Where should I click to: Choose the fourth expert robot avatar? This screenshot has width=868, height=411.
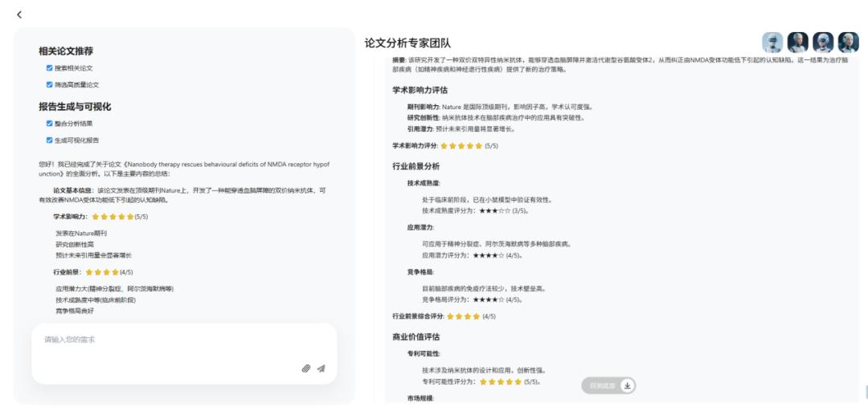tap(848, 43)
